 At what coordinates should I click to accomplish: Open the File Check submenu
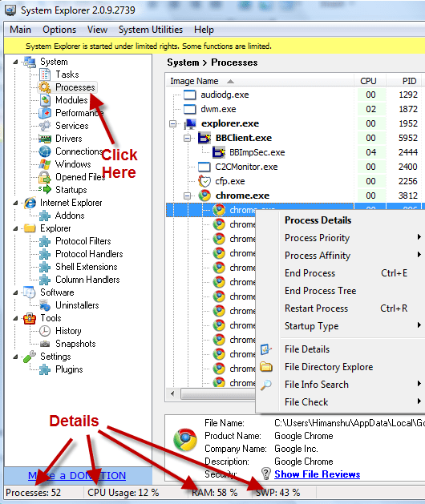click(x=341, y=402)
